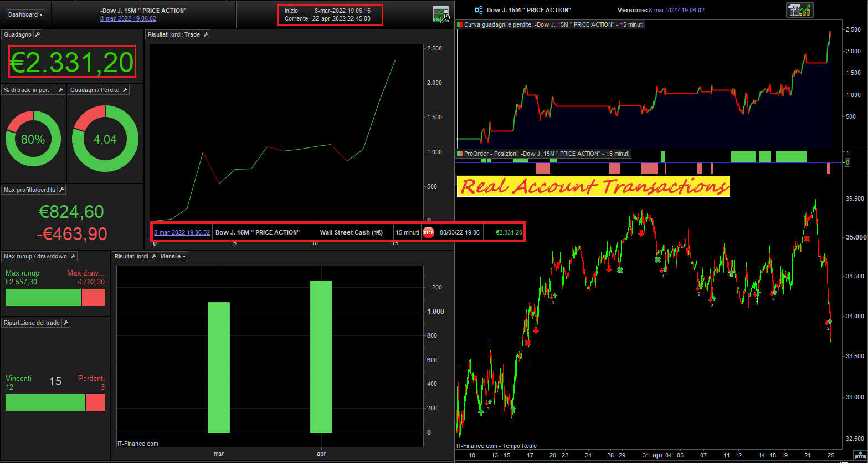
Task: Click the wrench next to Risultati lordi: Trade
Action: point(206,34)
